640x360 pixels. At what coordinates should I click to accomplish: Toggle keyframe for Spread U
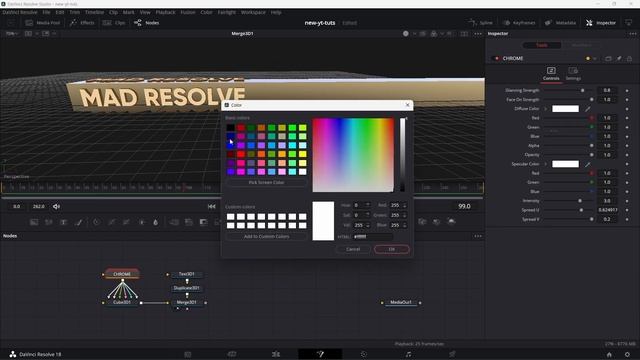(627, 210)
